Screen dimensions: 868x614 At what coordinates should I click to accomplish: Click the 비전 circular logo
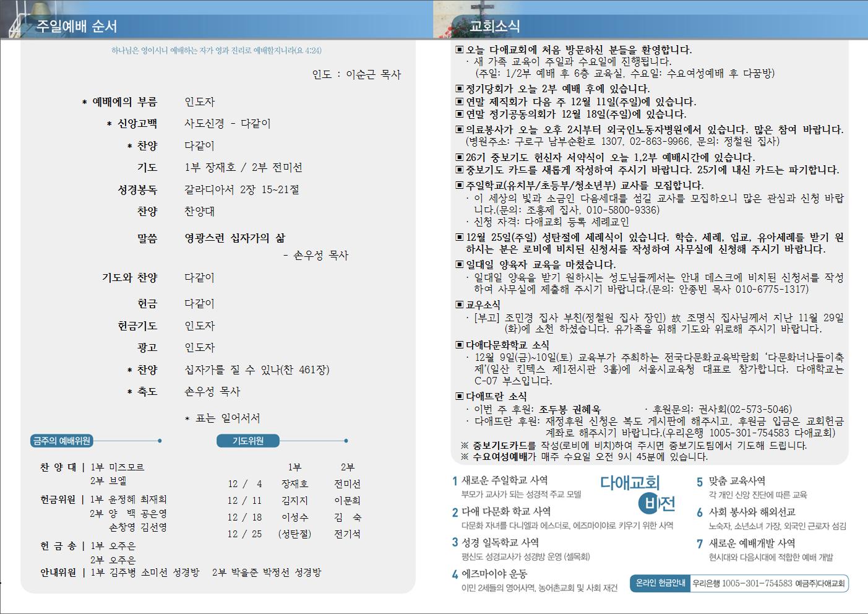coord(649,504)
